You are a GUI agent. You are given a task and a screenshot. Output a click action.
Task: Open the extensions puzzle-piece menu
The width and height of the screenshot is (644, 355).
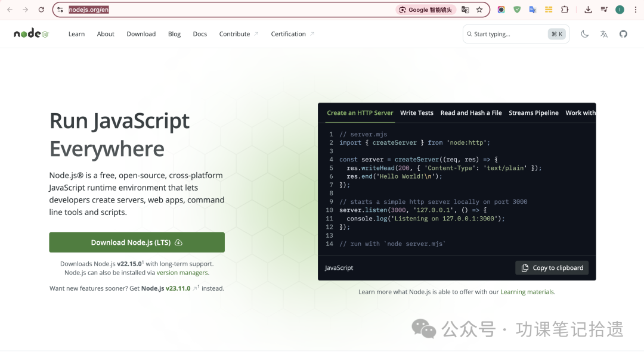[565, 10]
